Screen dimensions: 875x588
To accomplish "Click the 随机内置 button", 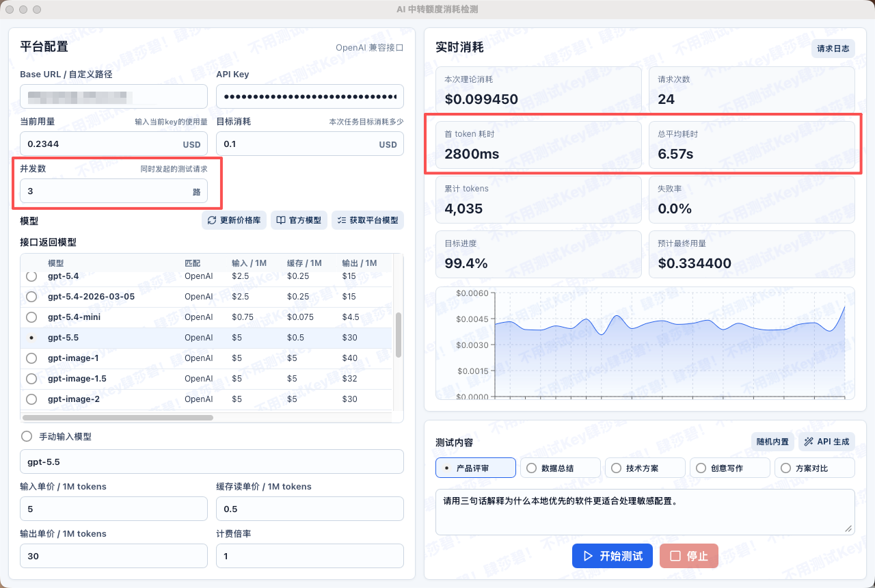I will coord(772,442).
